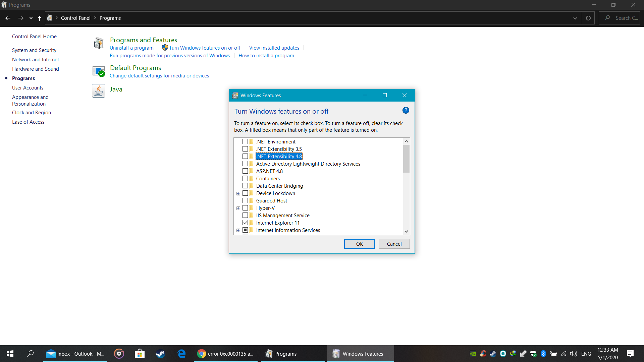Click the folder icon beside Hyper-V
This screenshot has height=362, width=644.
[251, 208]
